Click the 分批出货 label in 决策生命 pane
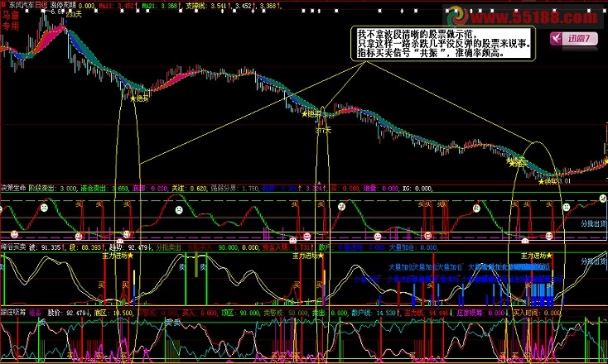 [593, 224]
